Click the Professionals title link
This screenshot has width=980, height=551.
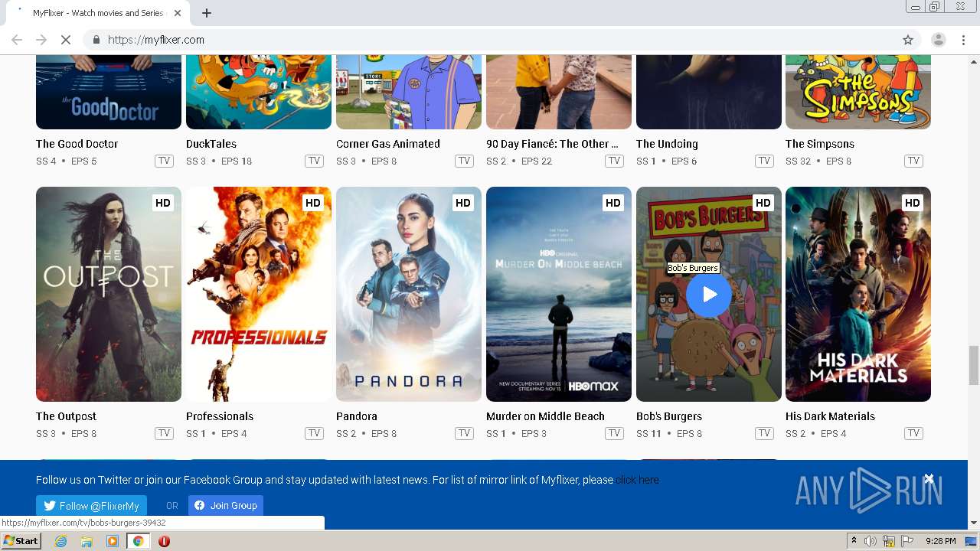coord(220,416)
